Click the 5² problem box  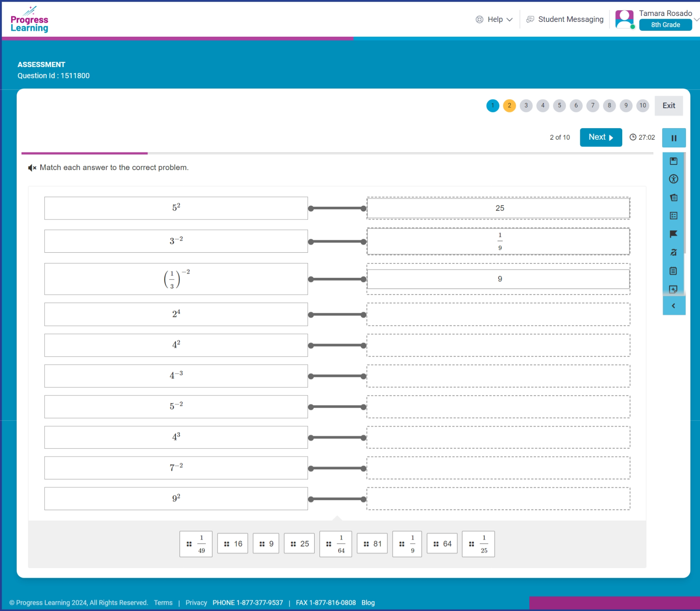pos(176,208)
